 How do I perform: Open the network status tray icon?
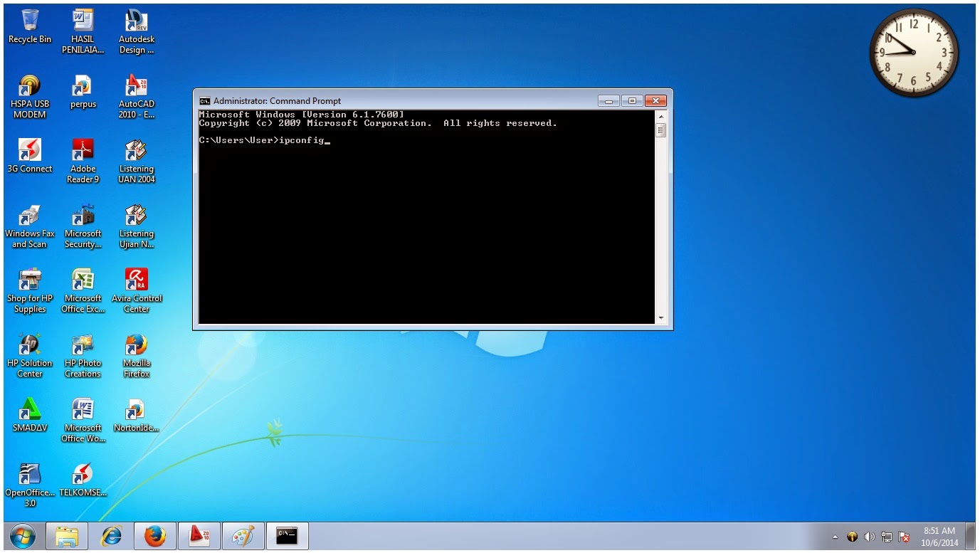[887, 537]
